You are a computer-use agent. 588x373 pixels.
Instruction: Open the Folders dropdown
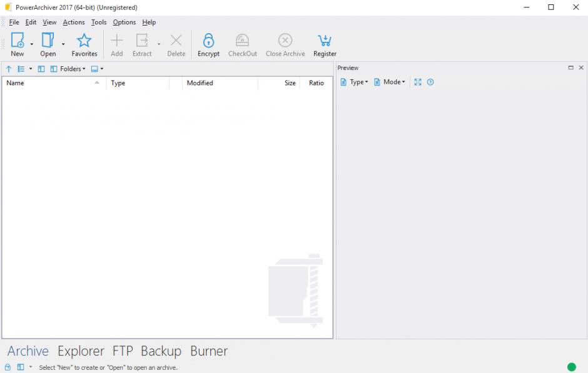68,69
